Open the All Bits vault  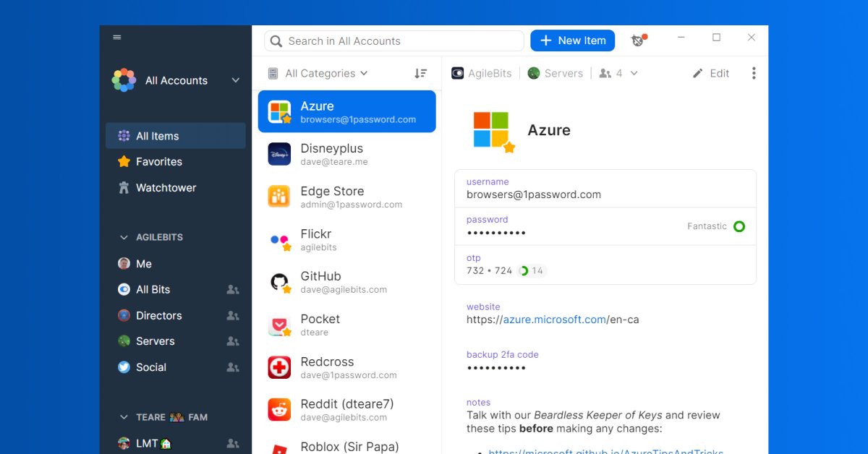point(176,289)
